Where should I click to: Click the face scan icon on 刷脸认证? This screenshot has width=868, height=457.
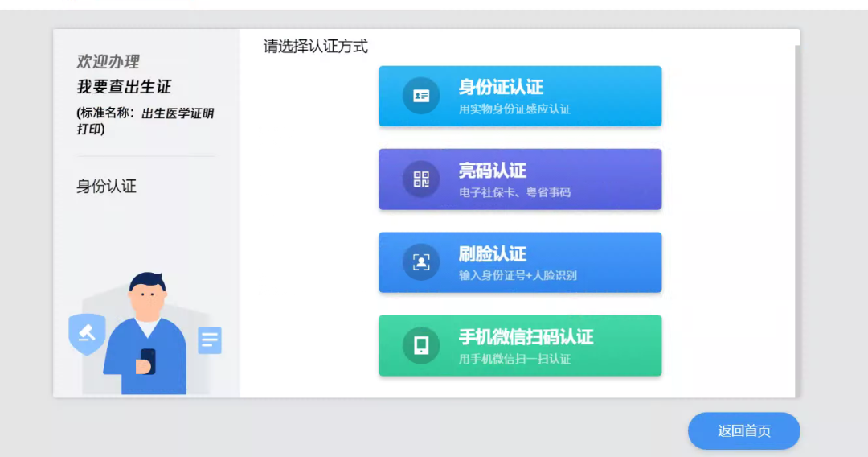tap(420, 262)
